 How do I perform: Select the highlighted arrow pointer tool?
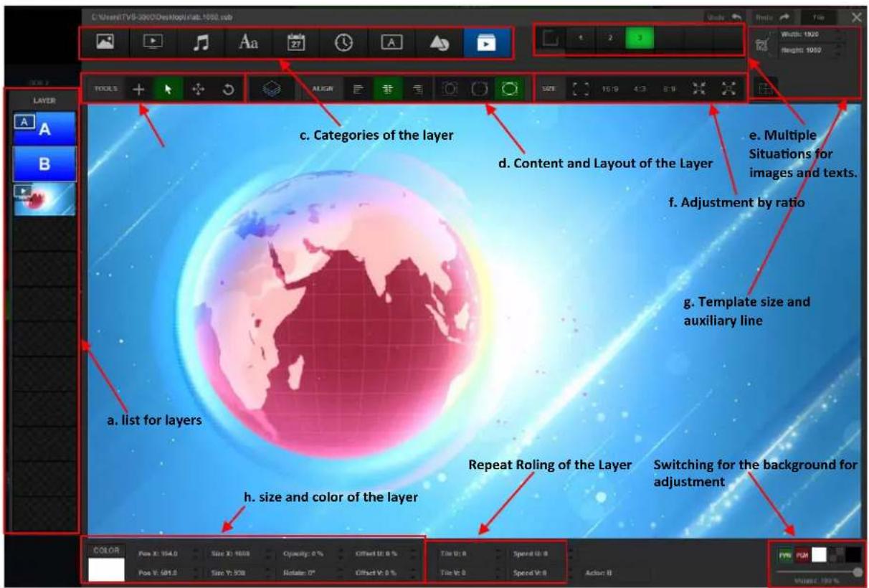coord(168,90)
